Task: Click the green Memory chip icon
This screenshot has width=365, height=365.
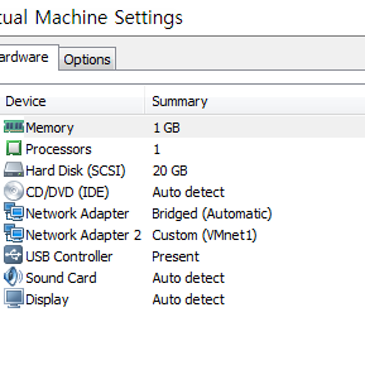Action: pos(14,127)
